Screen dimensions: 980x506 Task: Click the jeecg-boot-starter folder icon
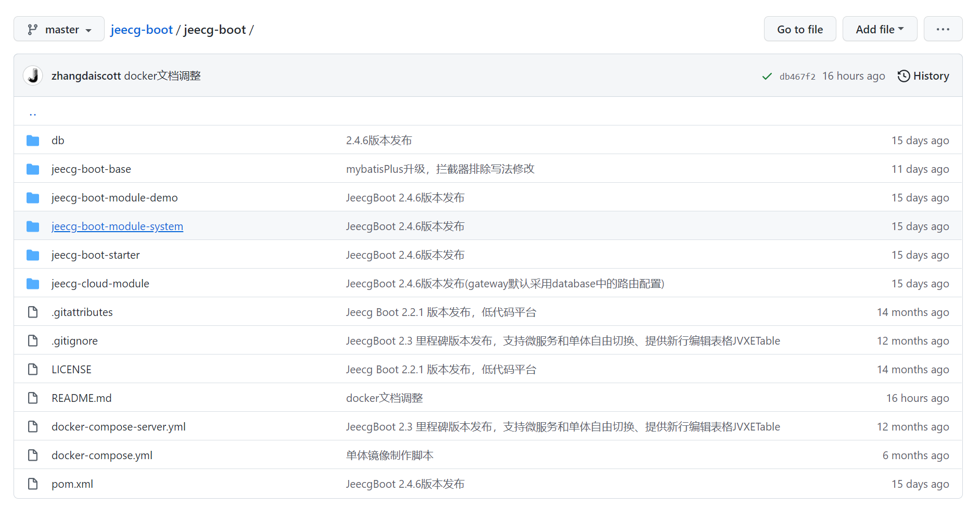click(x=32, y=255)
